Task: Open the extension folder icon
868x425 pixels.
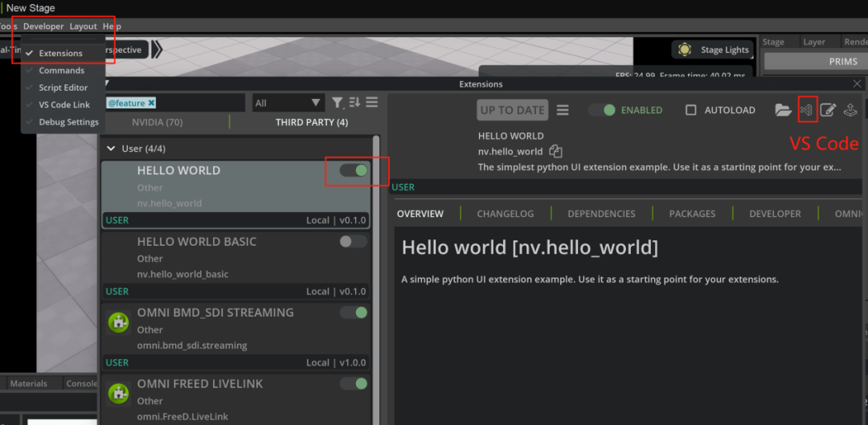Action: click(783, 109)
